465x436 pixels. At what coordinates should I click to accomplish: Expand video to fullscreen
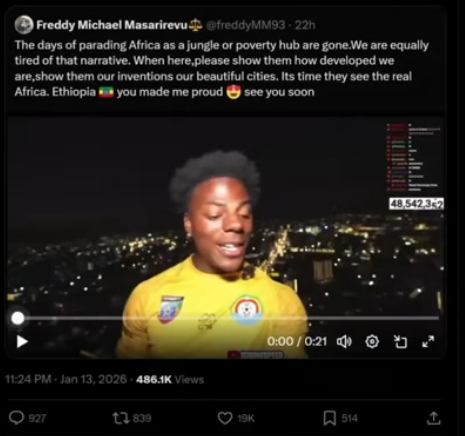(x=428, y=342)
